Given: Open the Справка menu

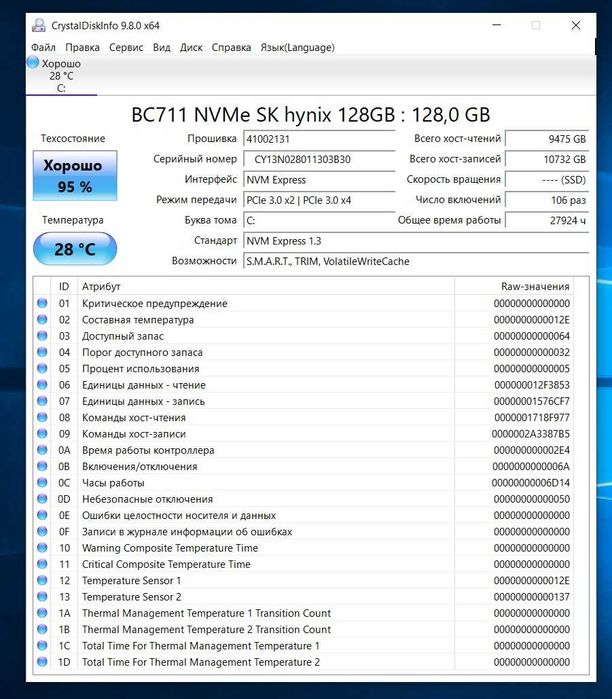Looking at the screenshot, I should 231,47.
